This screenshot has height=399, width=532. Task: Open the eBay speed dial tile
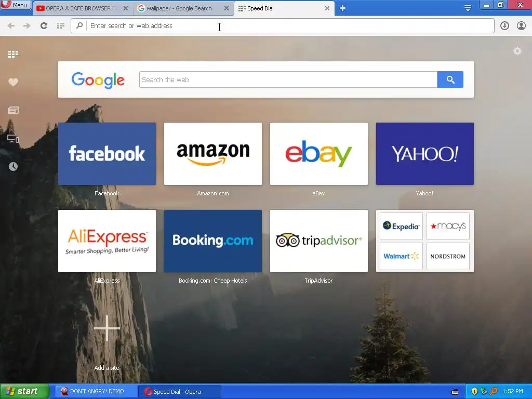point(318,154)
